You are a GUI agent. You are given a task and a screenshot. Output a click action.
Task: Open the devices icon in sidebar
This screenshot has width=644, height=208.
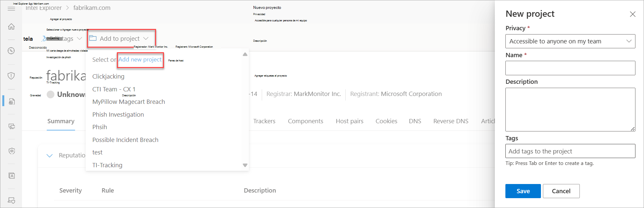[12, 126]
